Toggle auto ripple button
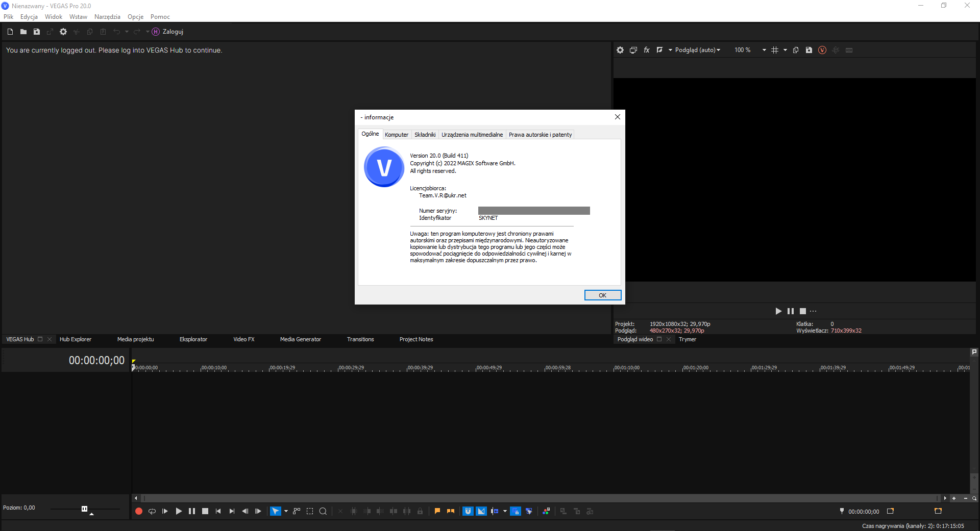Image resolution: width=980 pixels, height=531 pixels. (495, 511)
